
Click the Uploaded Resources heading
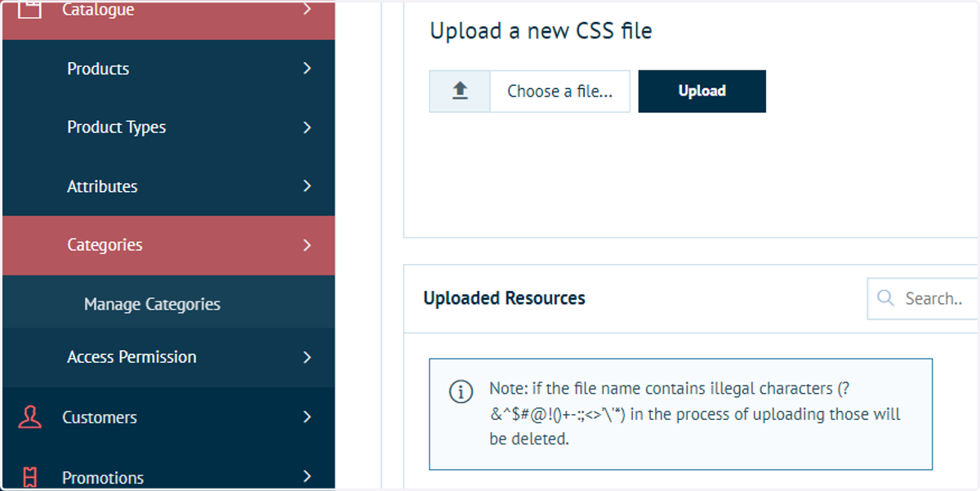point(504,298)
